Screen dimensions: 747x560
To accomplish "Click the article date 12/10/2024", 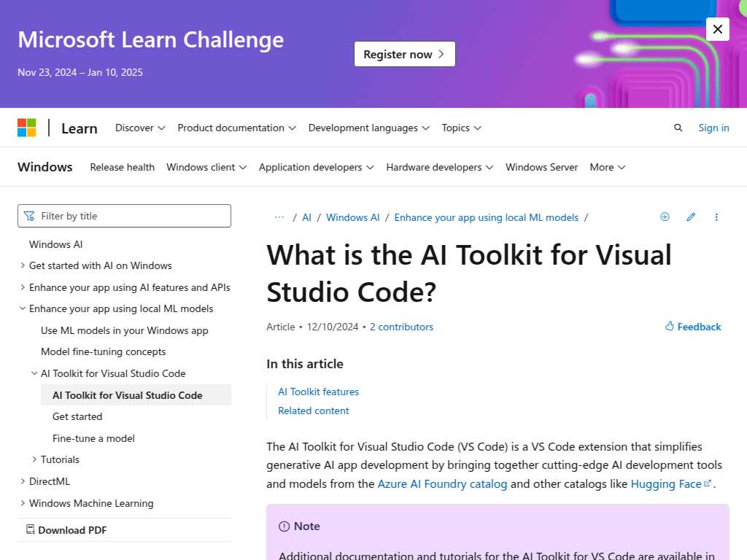I will click(333, 327).
